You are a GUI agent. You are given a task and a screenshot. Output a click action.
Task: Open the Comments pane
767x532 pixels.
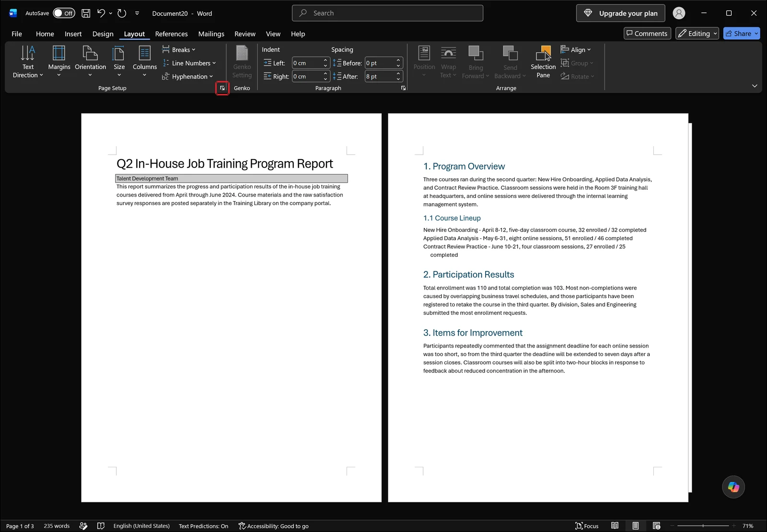(x=647, y=34)
